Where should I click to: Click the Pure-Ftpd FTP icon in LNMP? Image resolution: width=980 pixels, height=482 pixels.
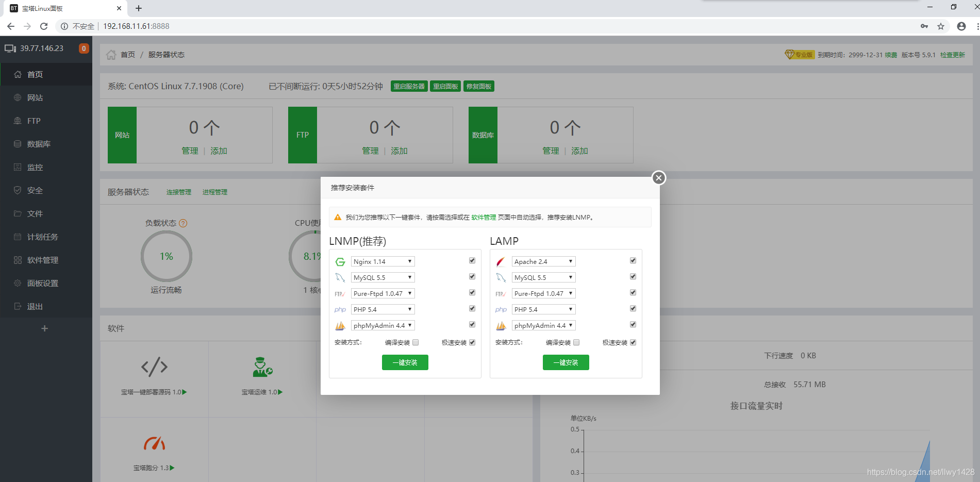pyautogui.click(x=340, y=294)
